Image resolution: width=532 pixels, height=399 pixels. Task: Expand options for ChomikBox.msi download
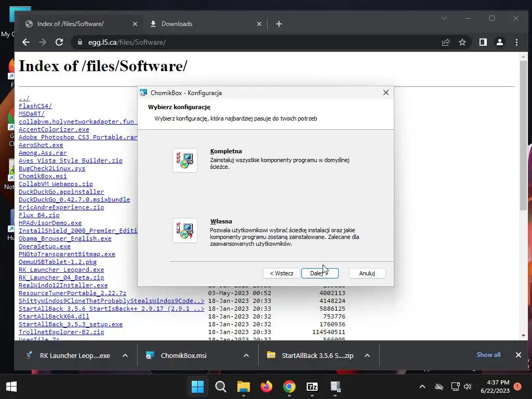(x=246, y=355)
